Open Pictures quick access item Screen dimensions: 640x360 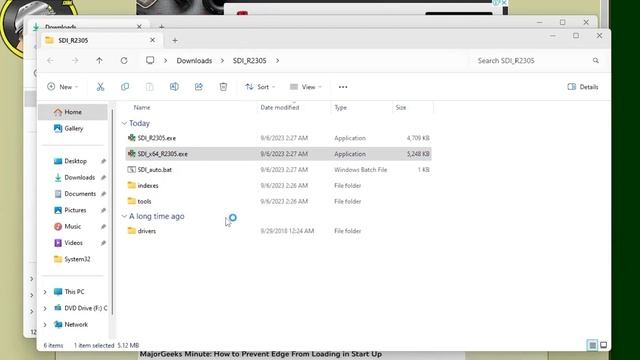(75, 210)
